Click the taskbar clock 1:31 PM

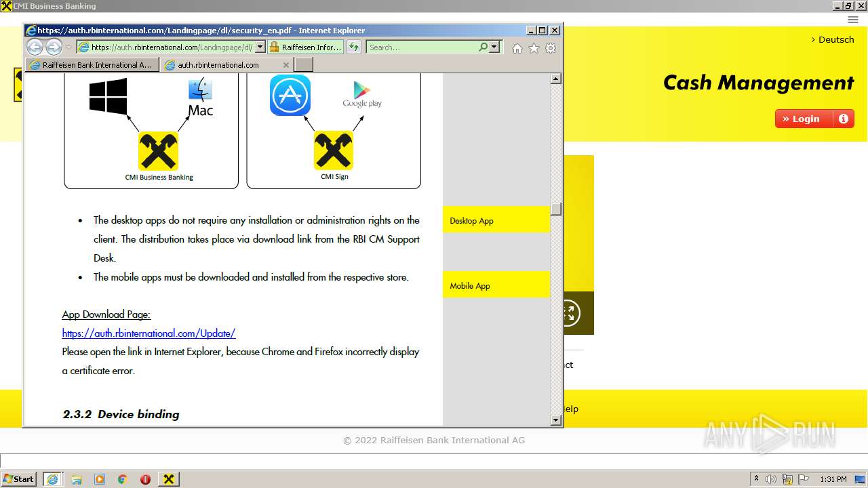coord(833,479)
